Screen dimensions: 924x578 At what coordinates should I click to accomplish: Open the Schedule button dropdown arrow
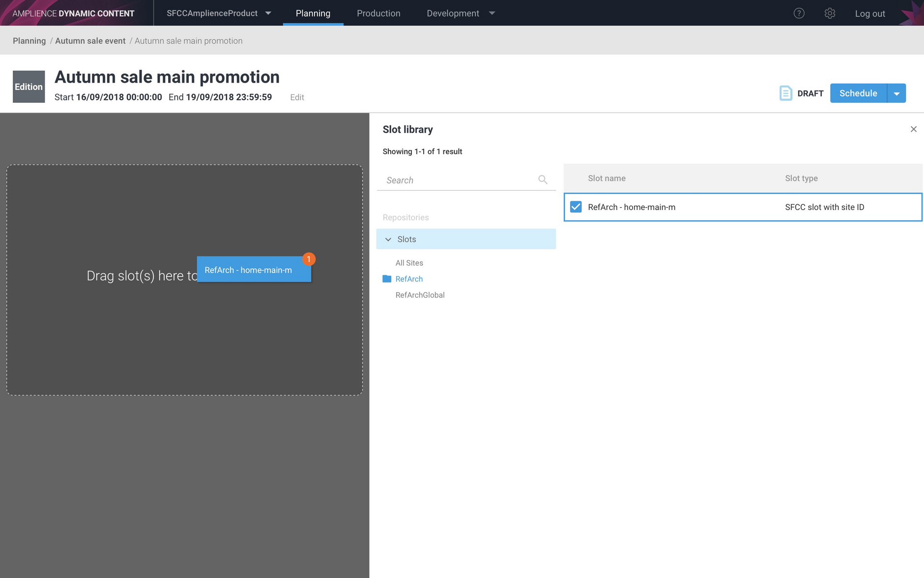coord(896,93)
